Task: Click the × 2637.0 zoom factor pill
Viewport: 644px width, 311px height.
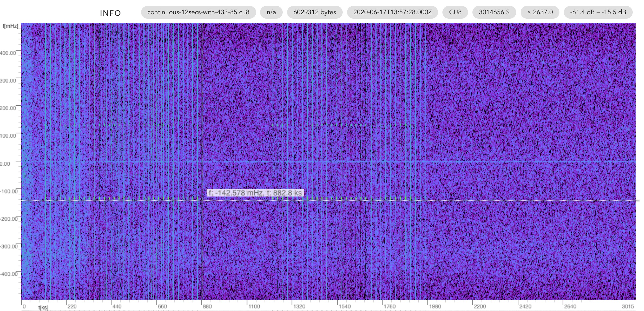Action: (x=540, y=12)
